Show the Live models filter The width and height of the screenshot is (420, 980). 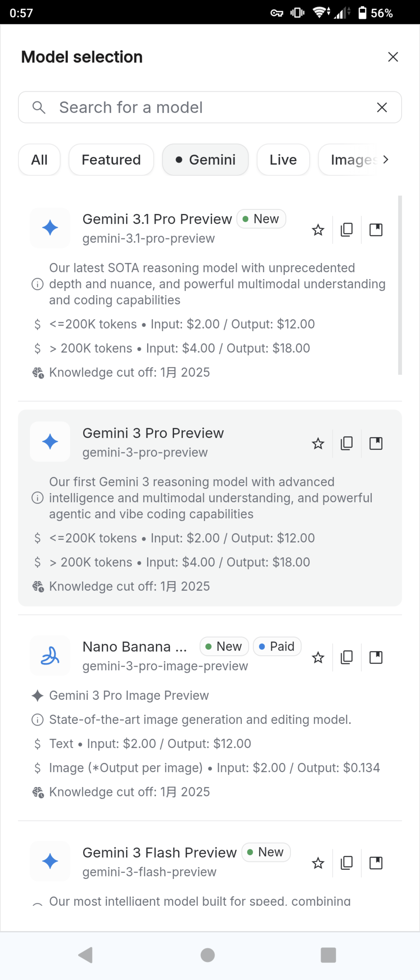pos(283,160)
